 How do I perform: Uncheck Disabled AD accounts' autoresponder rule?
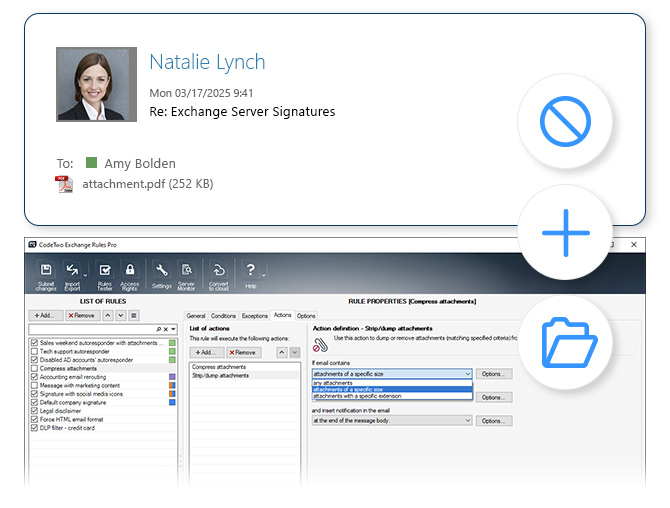pyautogui.click(x=35, y=360)
